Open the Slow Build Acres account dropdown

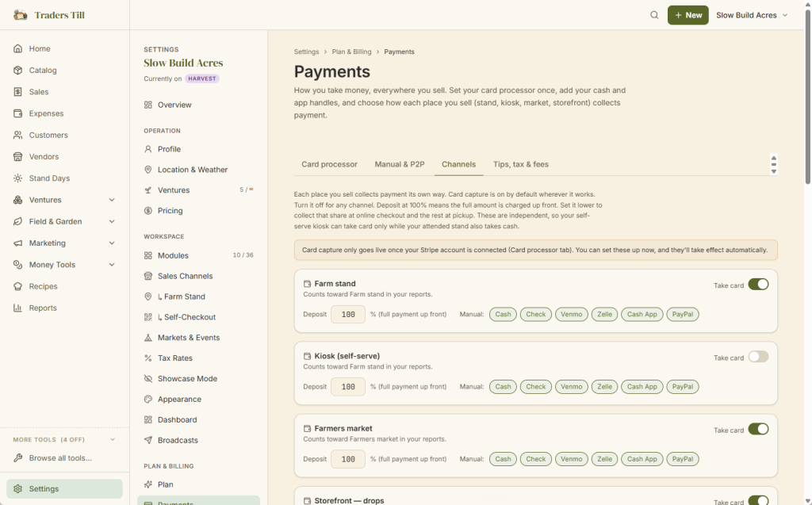[x=752, y=15]
